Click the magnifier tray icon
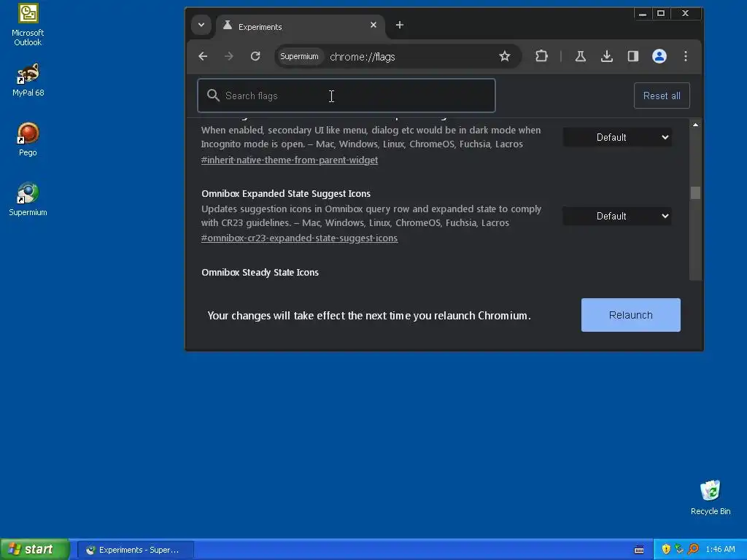This screenshot has height=560, width=747. (693, 550)
